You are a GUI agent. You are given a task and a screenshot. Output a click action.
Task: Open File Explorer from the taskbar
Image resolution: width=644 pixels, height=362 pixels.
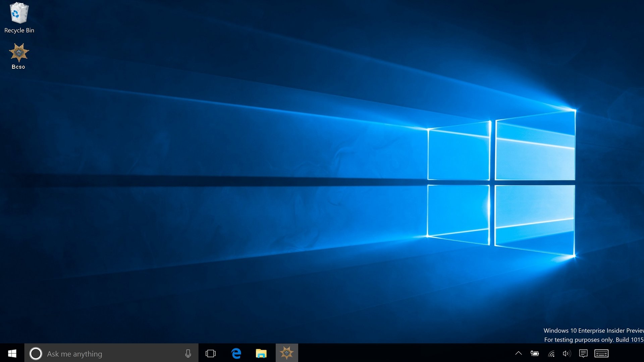point(261,353)
